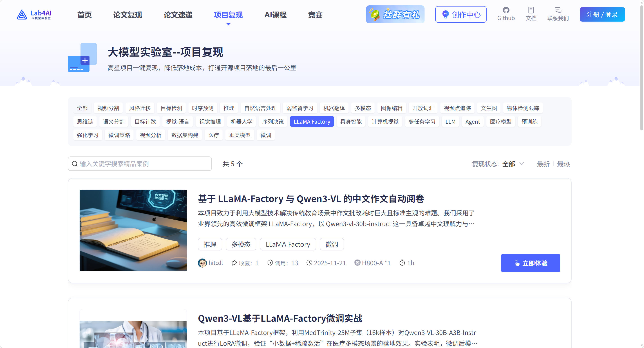644x348 pixels.
Task: Click the timer icon beside 1h
Action: (402, 263)
